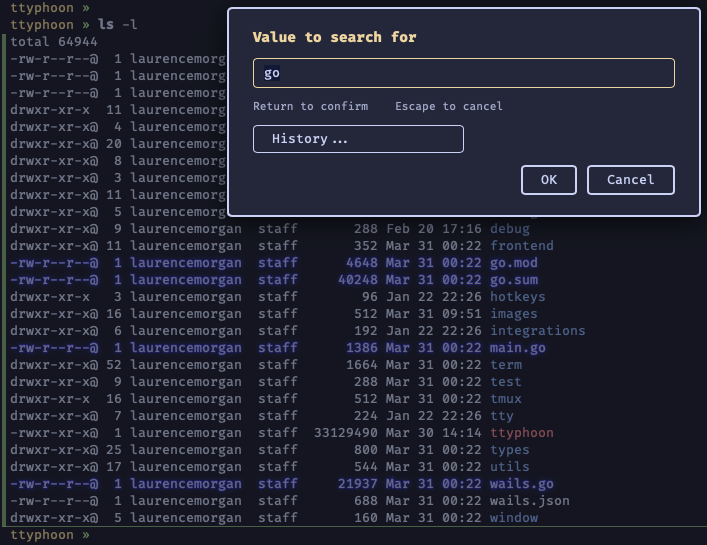707x545 pixels.
Task: Click the integrations directory name
Action: (537, 331)
